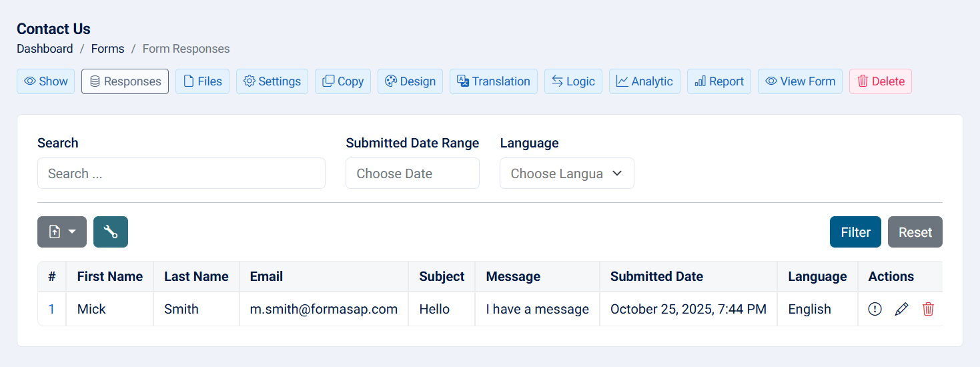Click the red Delete form button
The height and width of the screenshot is (367, 980).
(x=880, y=81)
